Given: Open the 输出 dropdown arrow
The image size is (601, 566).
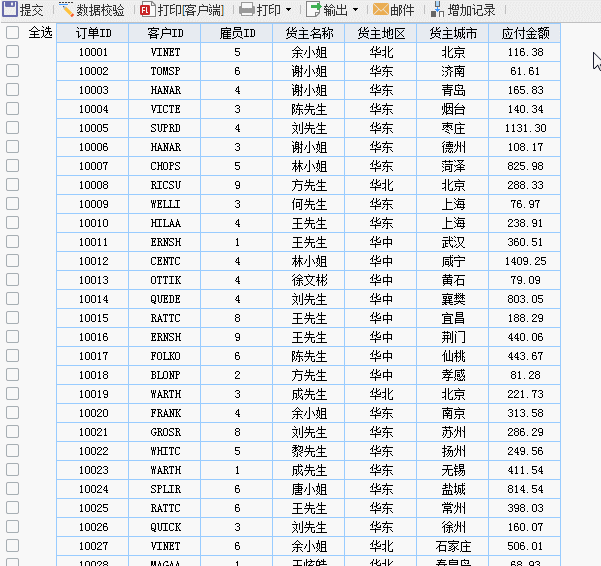Looking at the screenshot, I should coord(355,10).
